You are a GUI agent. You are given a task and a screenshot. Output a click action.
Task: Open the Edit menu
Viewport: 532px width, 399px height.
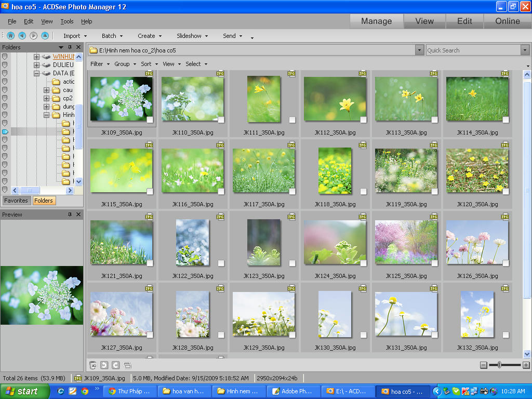pyautogui.click(x=29, y=21)
